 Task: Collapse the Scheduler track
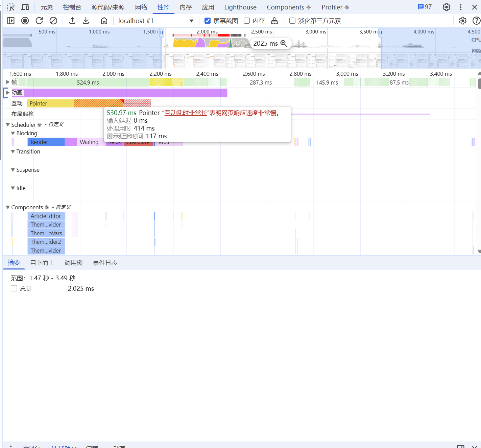point(8,125)
